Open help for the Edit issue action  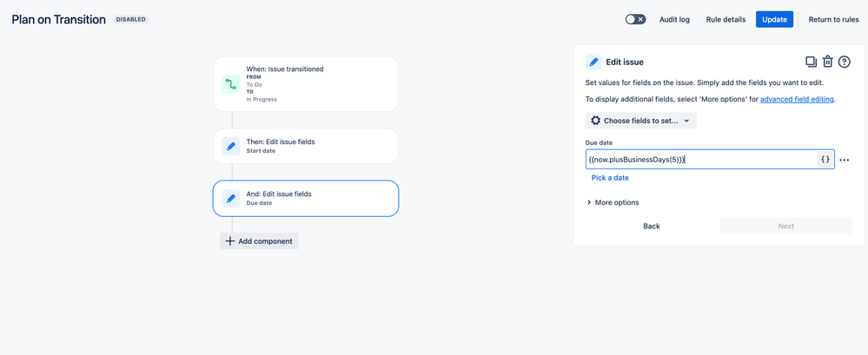tap(844, 62)
